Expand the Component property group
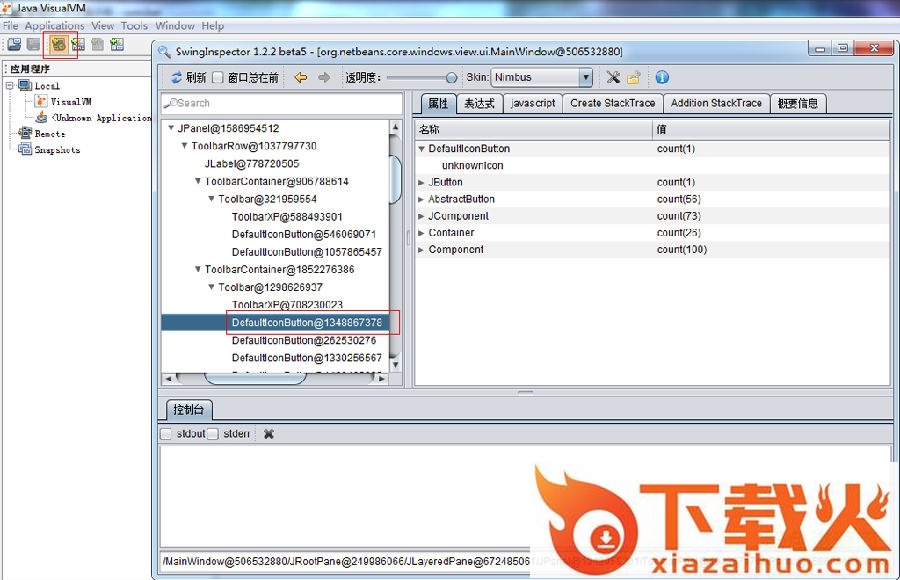This screenshot has height=580, width=900. [421, 250]
